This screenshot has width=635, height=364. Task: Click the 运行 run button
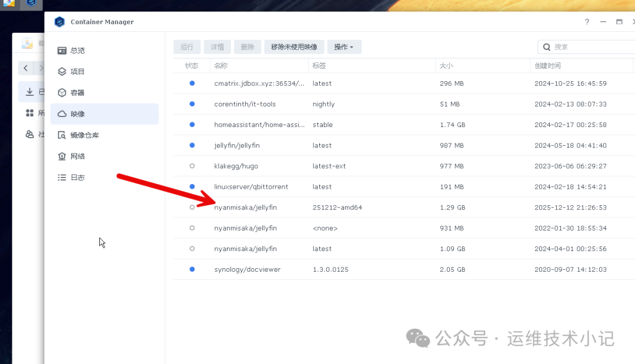click(187, 47)
